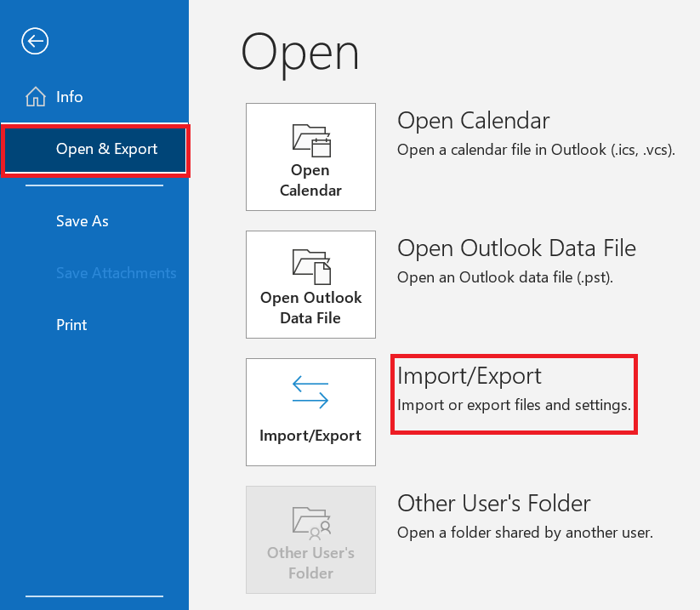Click the Open Outlook Data File button label
Image resolution: width=700 pixels, height=610 pixels.
click(x=310, y=308)
